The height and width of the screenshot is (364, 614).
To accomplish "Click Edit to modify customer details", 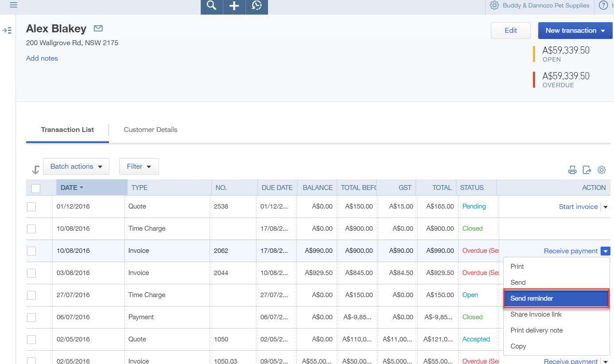I will [510, 30].
